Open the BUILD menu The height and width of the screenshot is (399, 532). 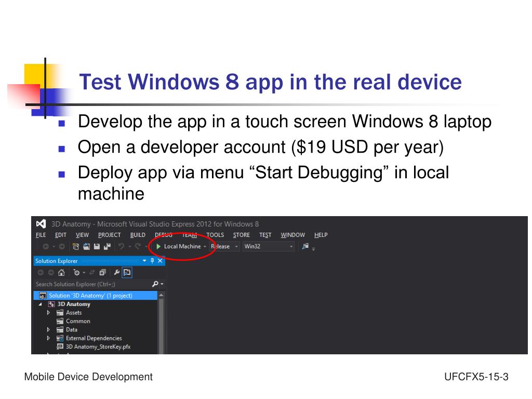click(x=138, y=235)
